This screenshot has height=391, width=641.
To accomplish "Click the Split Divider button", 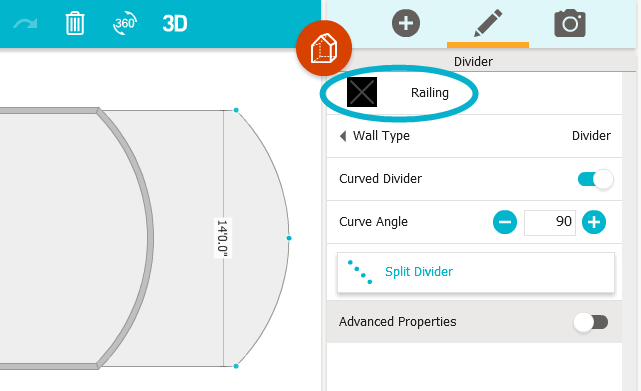I will (x=476, y=272).
